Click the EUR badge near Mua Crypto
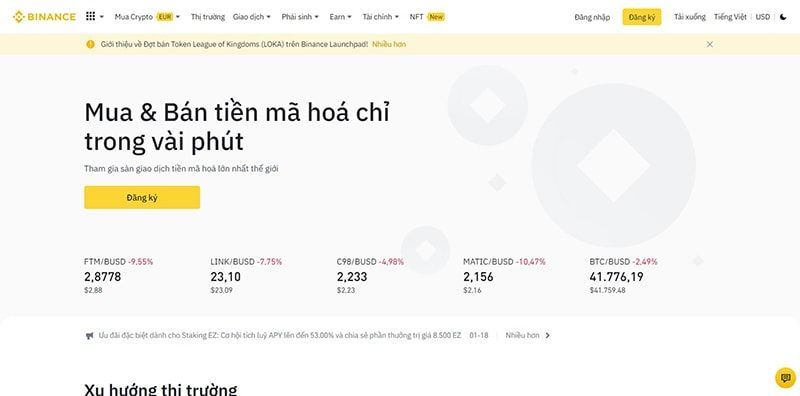800x396 pixels. (x=165, y=17)
